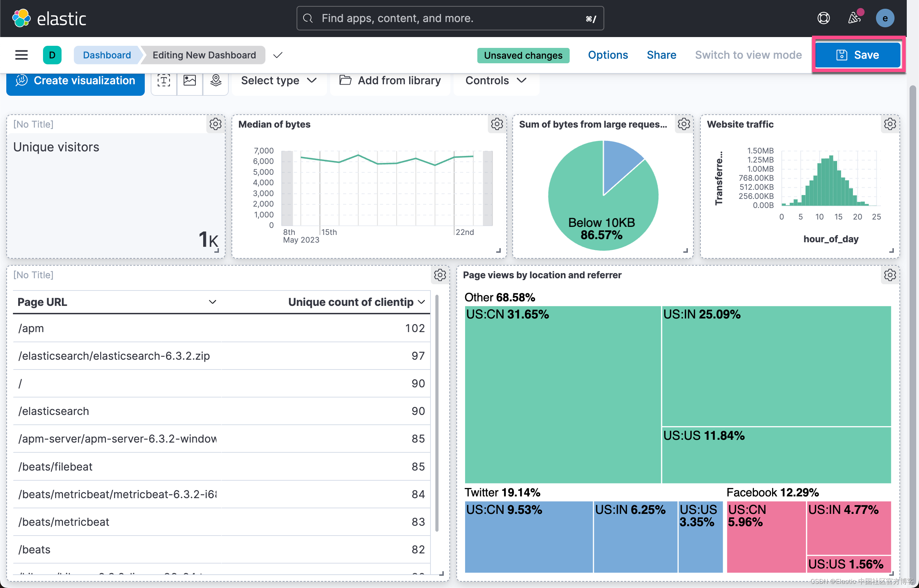Viewport: 919px width, 588px height.
Task: Open the Share menu
Action: 661,55
